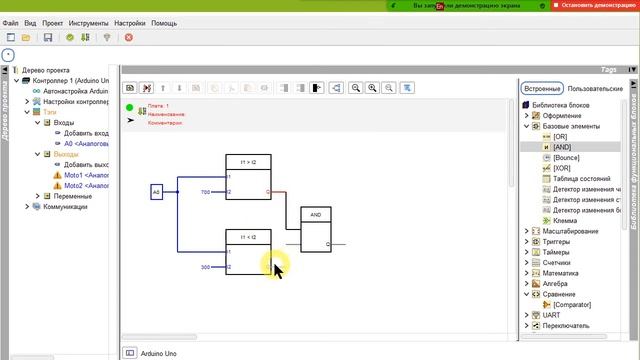Click the red circle cancel icon in toolbar

point(129,38)
